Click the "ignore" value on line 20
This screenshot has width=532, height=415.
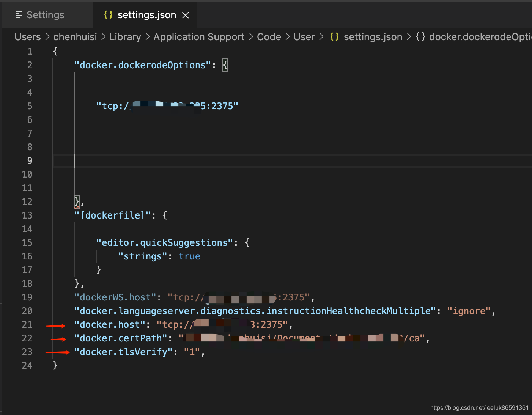[469, 311]
